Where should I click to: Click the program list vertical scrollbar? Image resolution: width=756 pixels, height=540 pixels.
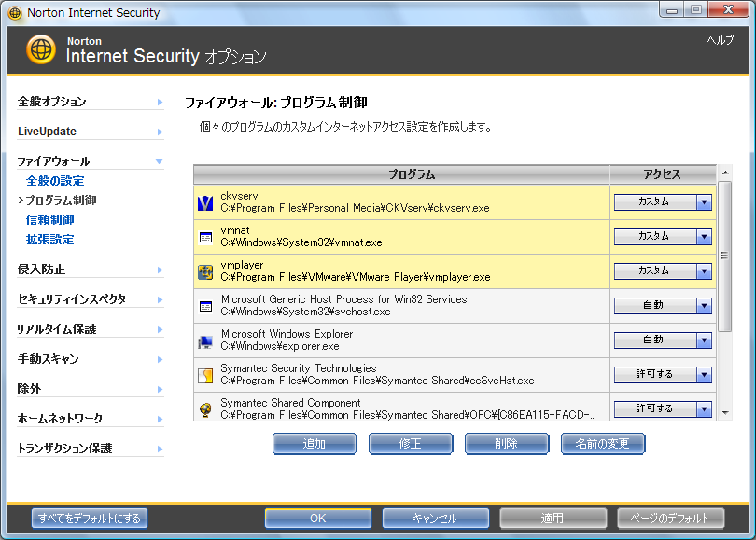(x=725, y=256)
